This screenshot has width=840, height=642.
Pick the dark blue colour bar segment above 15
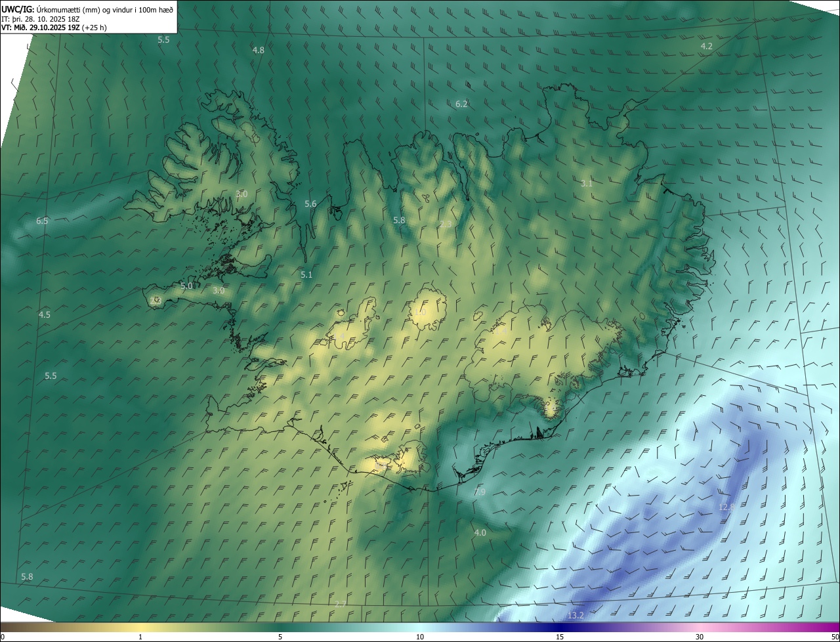pos(560,627)
